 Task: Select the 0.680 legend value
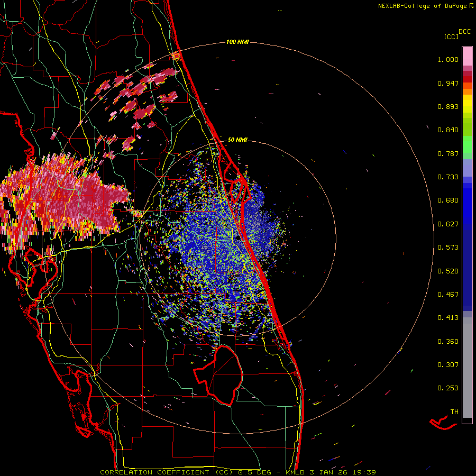(448, 200)
